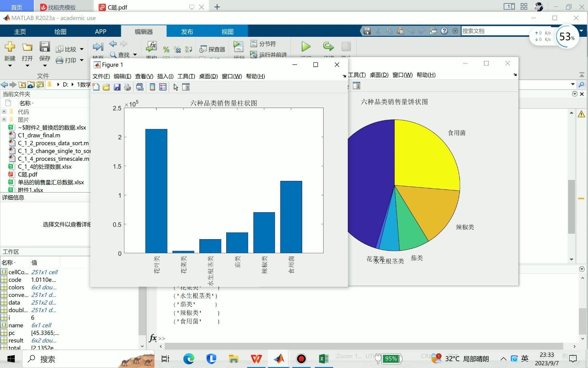Screen dimensions: 588x368
Task: Click the Run Section icon
Action: [x=239, y=47]
